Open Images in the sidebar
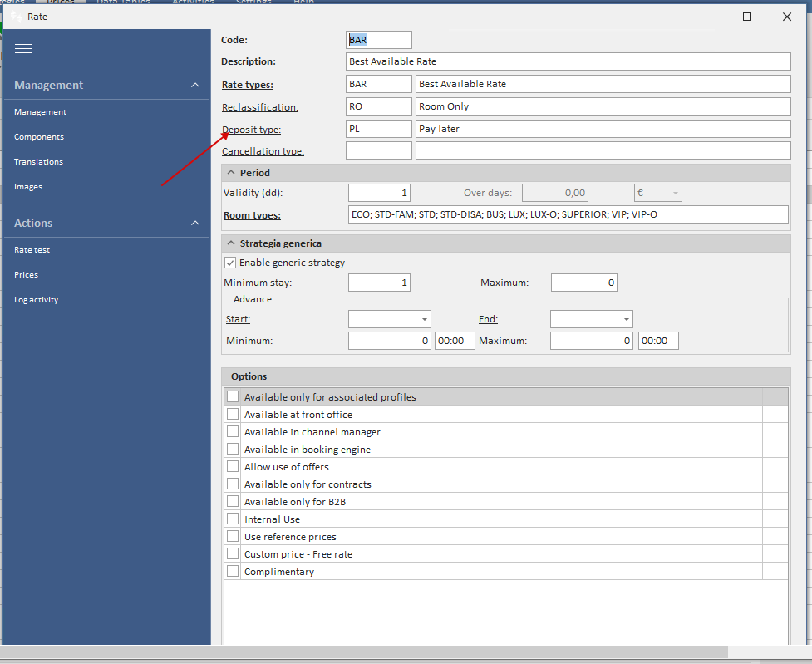Viewport: 812px width, 664px height. (x=28, y=186)
